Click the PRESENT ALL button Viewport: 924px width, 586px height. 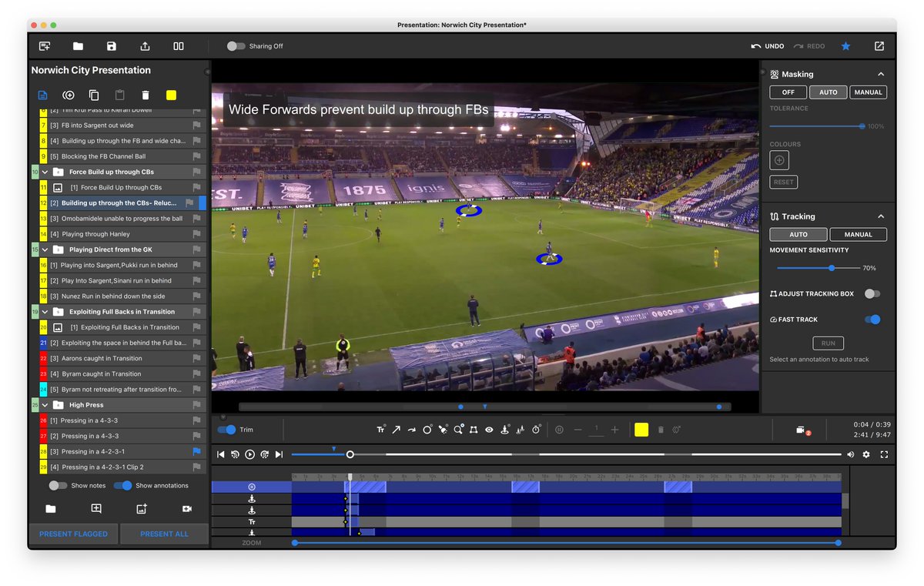tap(164, 534)
